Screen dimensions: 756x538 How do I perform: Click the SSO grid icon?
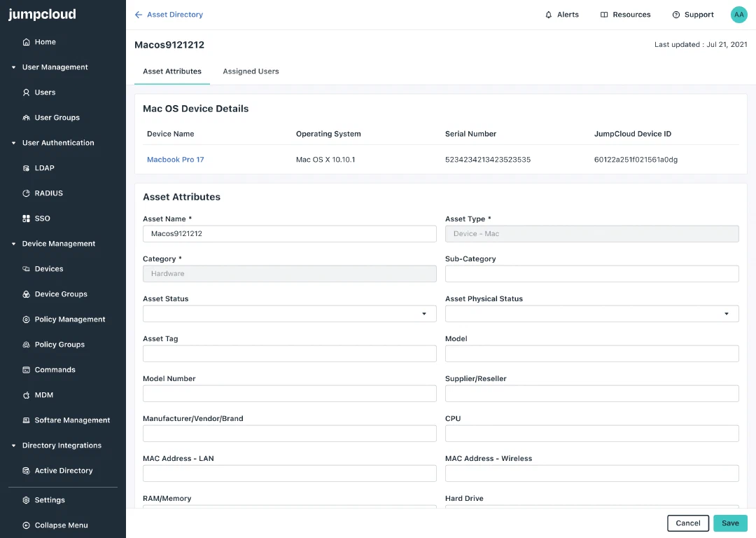(26, 219)
